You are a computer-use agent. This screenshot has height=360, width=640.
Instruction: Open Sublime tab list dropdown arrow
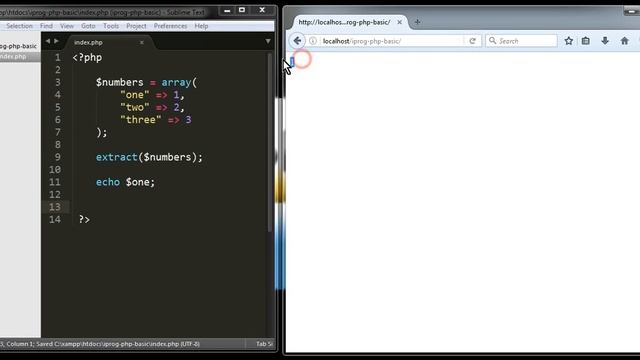(x=268, y=41)
